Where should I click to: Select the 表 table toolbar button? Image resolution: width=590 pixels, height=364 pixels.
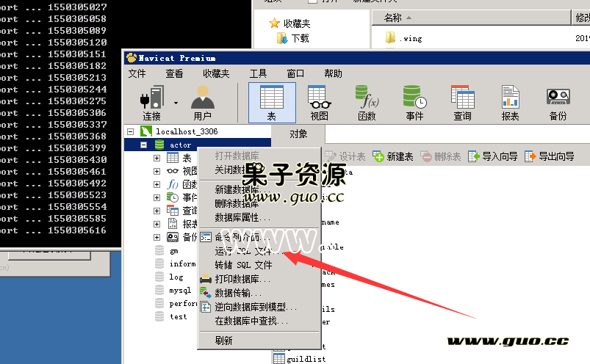click(x=272, y=103)
